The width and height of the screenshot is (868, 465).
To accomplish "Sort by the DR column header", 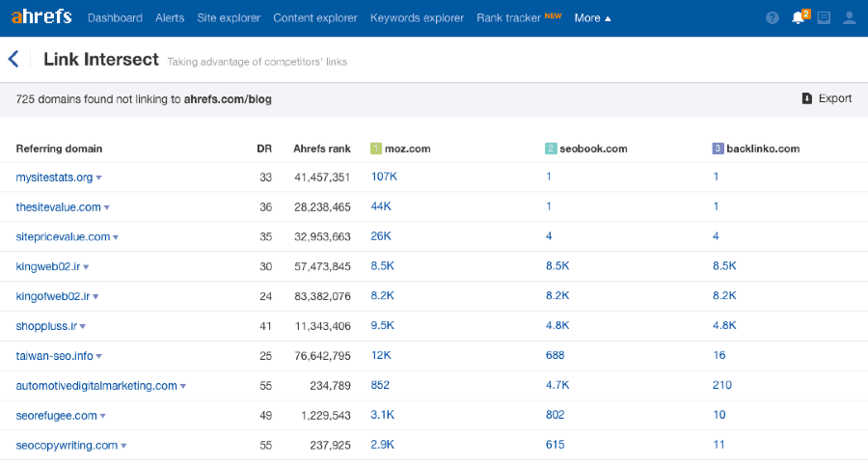I will point(263,149).
